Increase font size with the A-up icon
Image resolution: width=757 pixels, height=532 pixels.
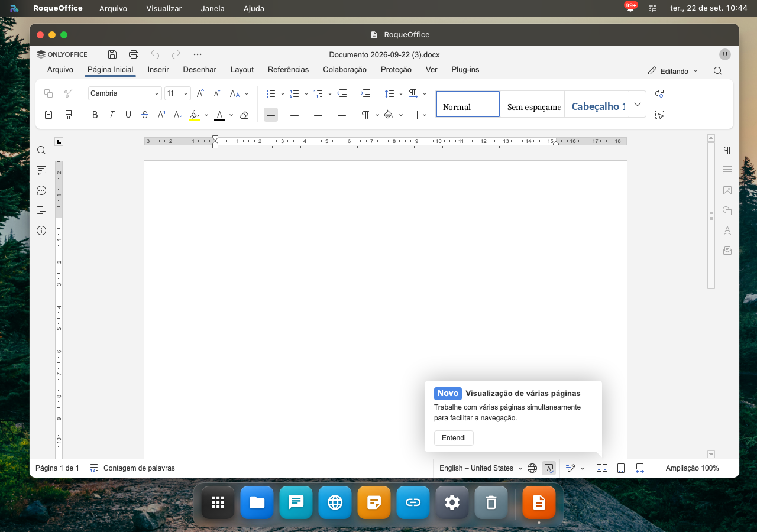coord(200,93)
